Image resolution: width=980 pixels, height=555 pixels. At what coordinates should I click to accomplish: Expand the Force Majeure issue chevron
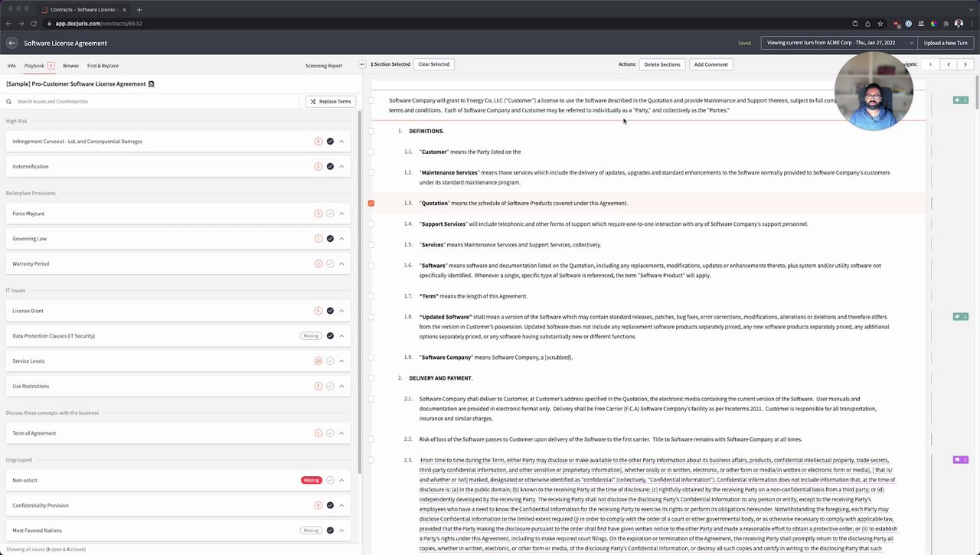point(341,214)
